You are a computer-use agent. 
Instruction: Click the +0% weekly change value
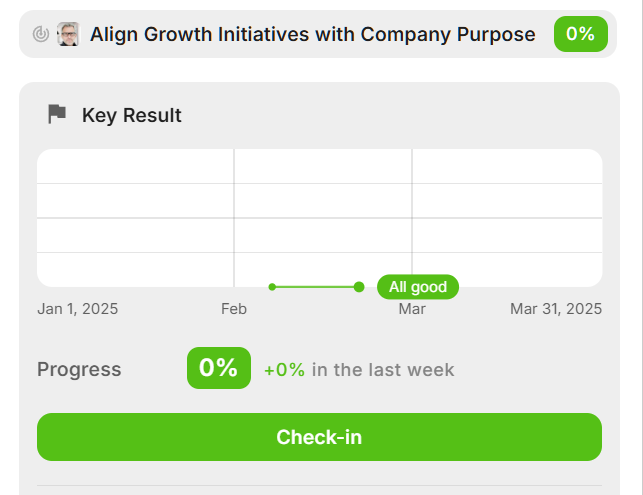[285, 370]
